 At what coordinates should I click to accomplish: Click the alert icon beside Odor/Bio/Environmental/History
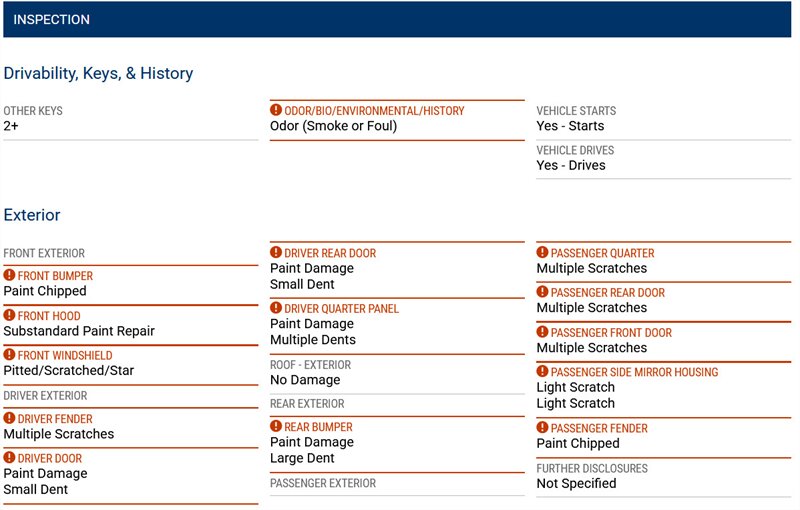pos(276,111)
